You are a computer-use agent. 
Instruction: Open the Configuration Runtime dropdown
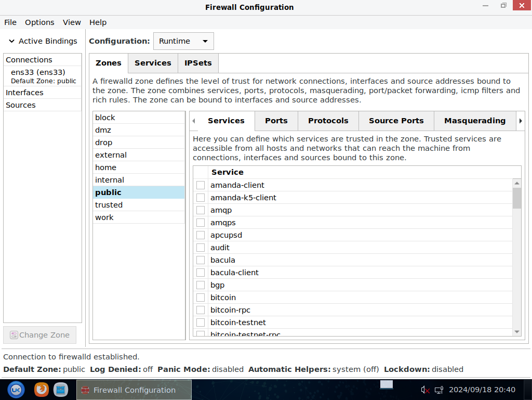[183, 41]
